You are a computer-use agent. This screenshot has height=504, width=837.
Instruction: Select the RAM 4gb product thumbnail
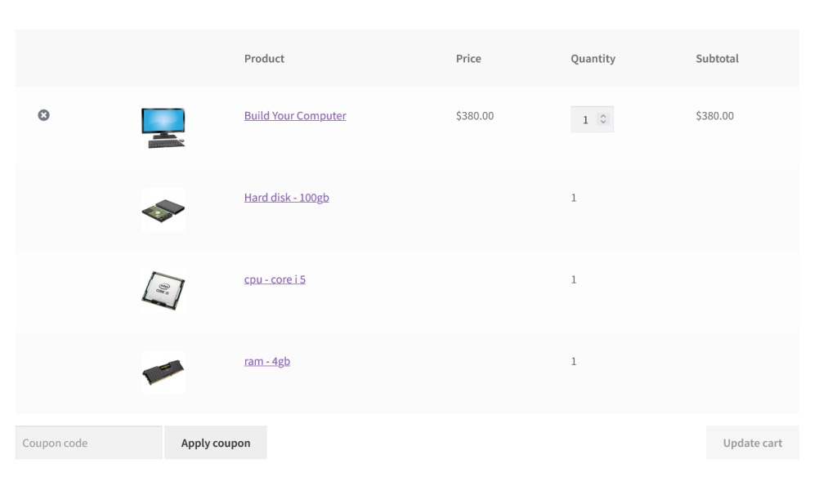[163, 373]
